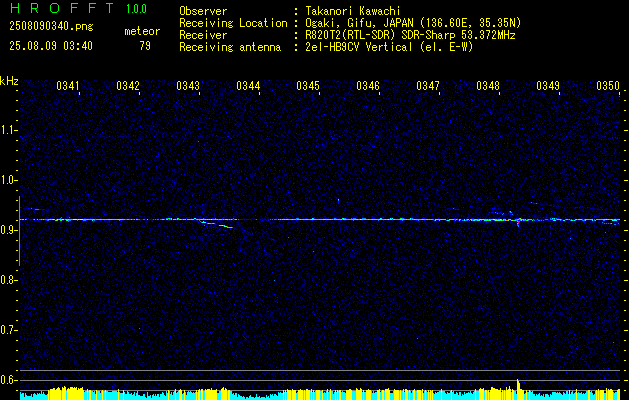The width and height of the screenshot is (629, 400).
Task: Click the red echo burst after 0348
Action: [x=518, y=222]
